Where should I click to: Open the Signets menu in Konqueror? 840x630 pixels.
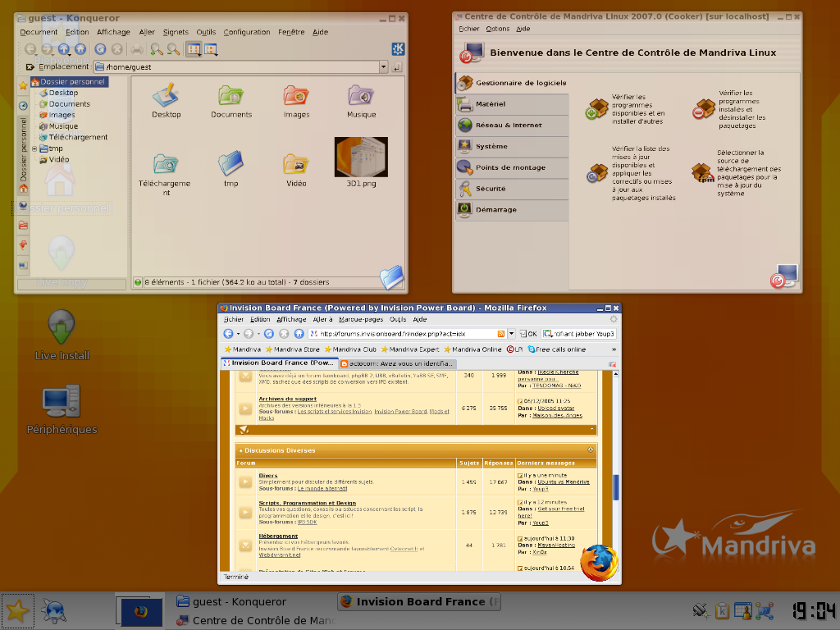click(x=176, y=32)
